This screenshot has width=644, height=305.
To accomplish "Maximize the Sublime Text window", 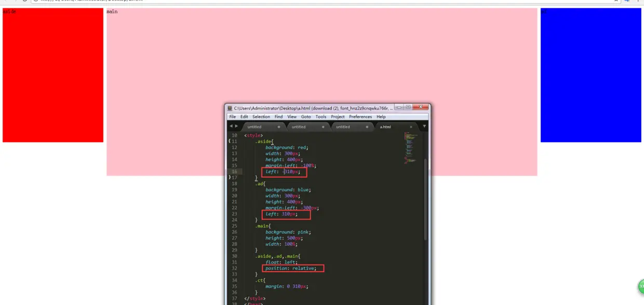I will click(x=408, y=107).
